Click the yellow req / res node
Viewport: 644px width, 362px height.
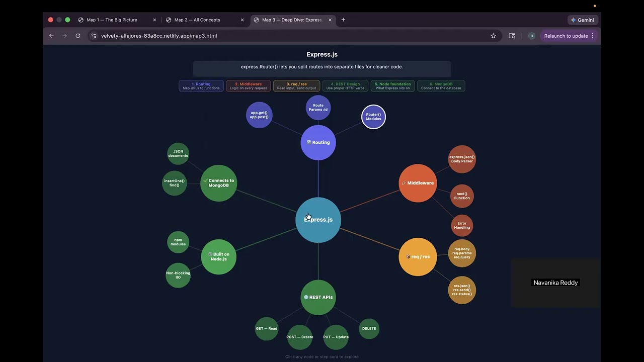(x=418, y=256)
